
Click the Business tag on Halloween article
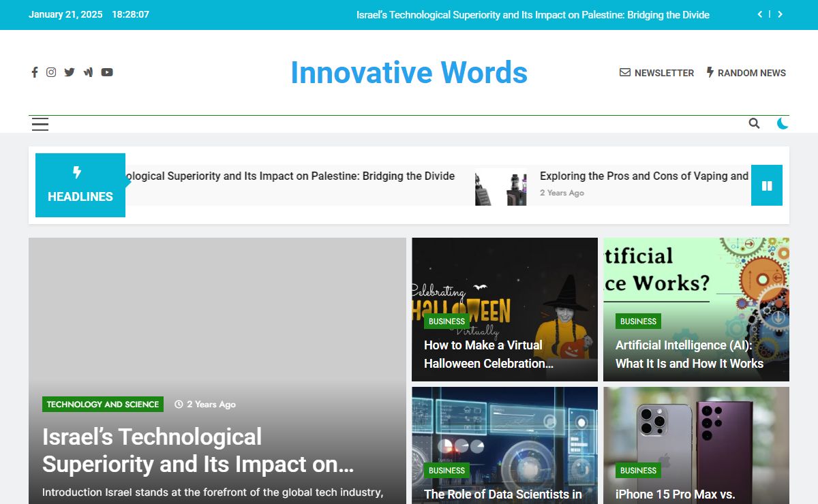coord(446,321)
